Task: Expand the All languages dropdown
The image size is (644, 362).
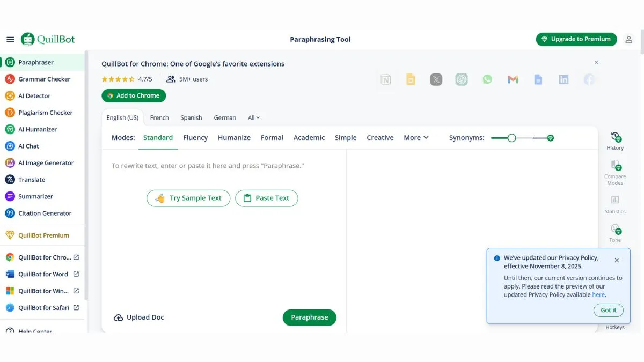Action: tap(253, 117)
